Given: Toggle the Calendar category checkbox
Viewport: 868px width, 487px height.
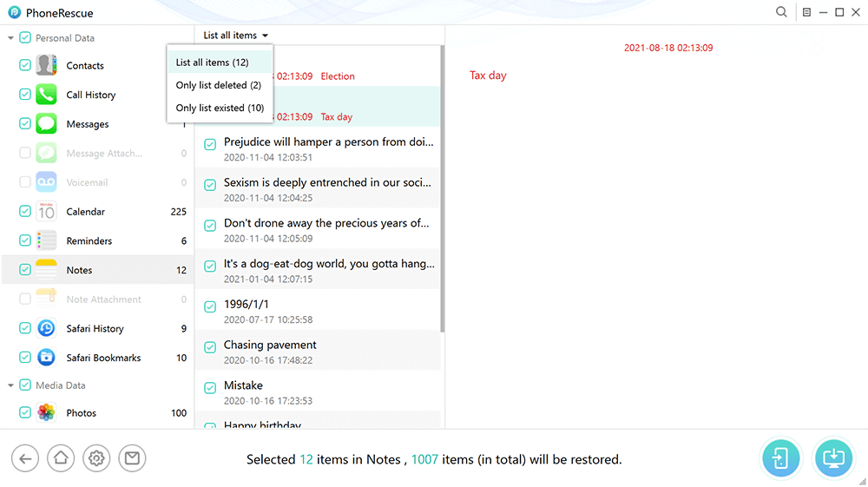Looking at the screenshot, I should pos(25,212).
